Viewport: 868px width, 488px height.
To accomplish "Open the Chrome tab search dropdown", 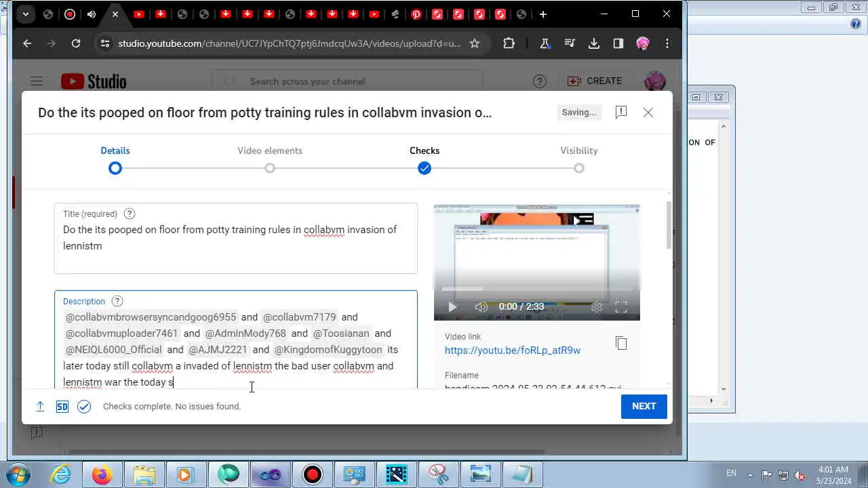I will 25,14.
